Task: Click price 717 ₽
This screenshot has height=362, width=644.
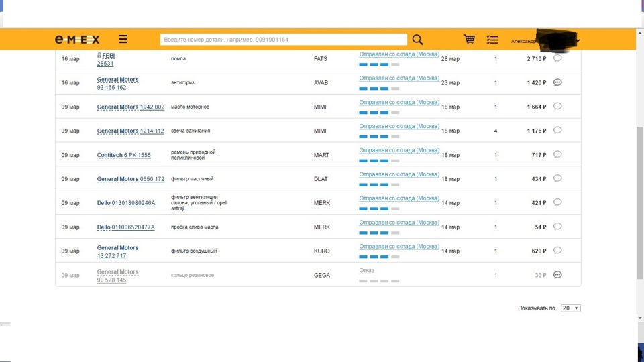Action: 539,155
